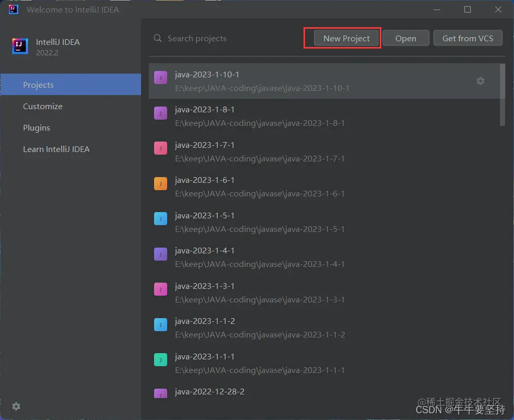Click the java-2023-1-4-1 project icon
The width and height of the screenshot is (514, 420).
point(161,254)
